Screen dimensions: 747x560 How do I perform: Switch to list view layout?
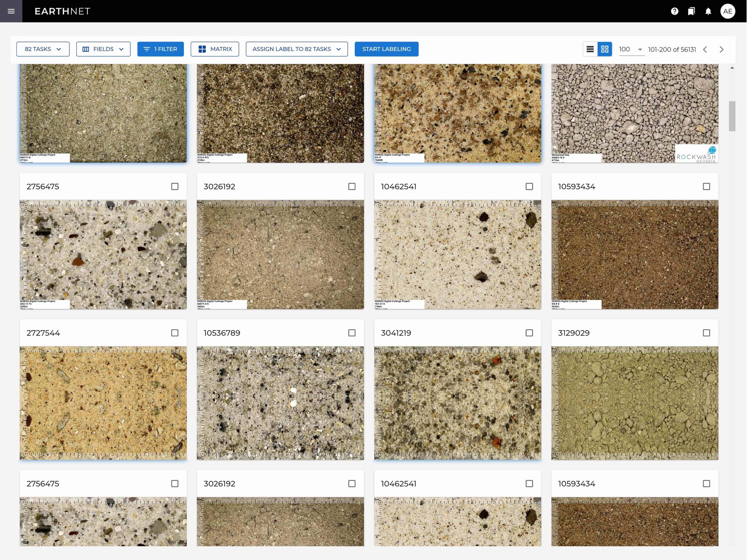[590, 49]
